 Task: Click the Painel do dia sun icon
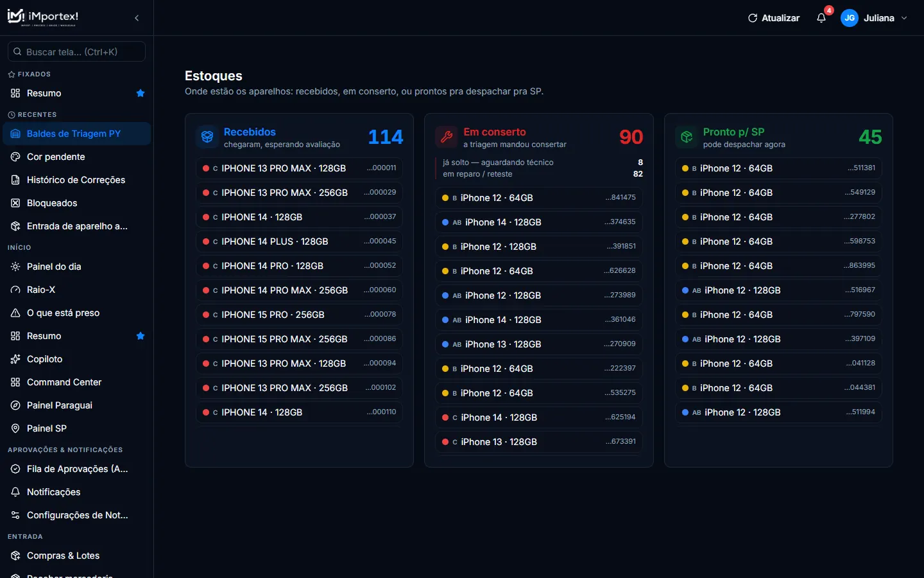[15, 267]
